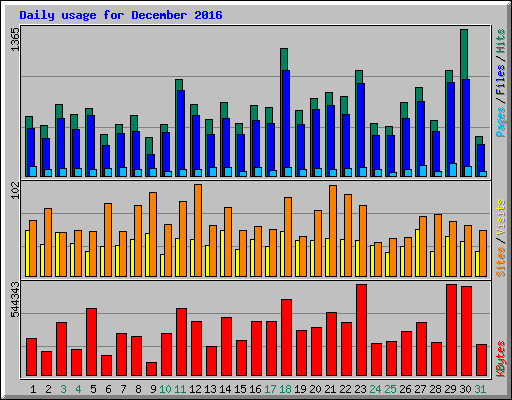
Task: Click day label "12" on the x-axis
Action: coord(195,389)
